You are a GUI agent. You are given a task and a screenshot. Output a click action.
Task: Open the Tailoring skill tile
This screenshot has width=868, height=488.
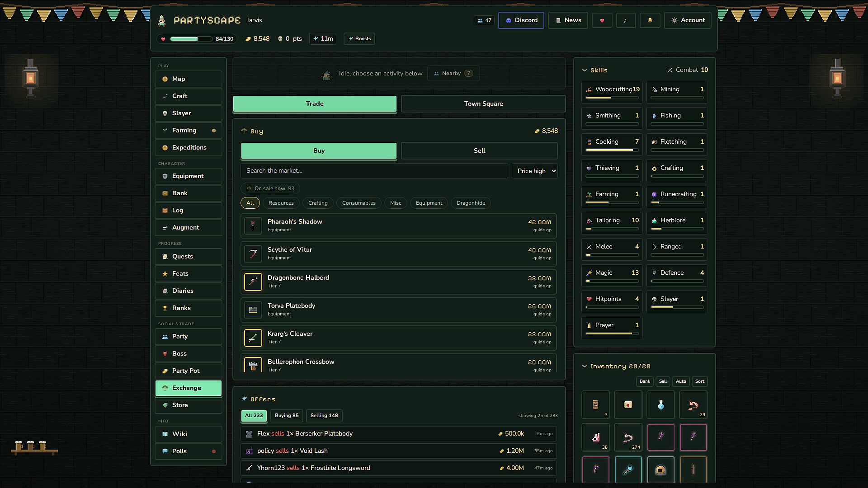(612, 223)
